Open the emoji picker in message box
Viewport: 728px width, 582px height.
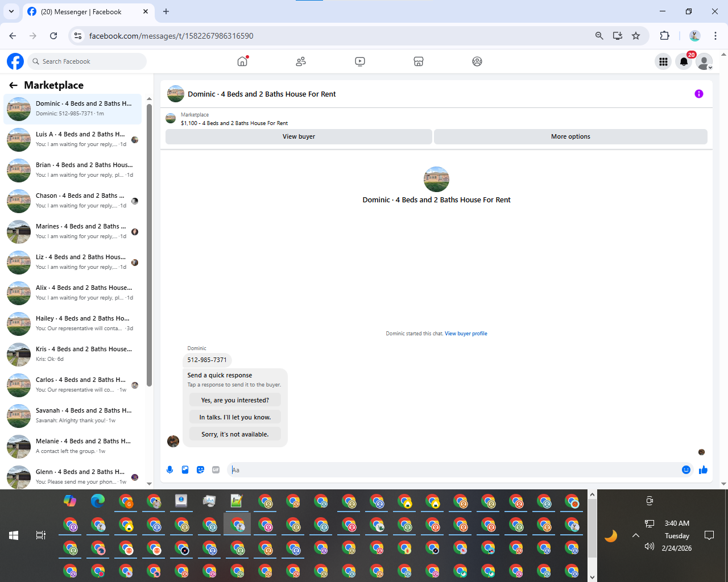pos(686,469)
